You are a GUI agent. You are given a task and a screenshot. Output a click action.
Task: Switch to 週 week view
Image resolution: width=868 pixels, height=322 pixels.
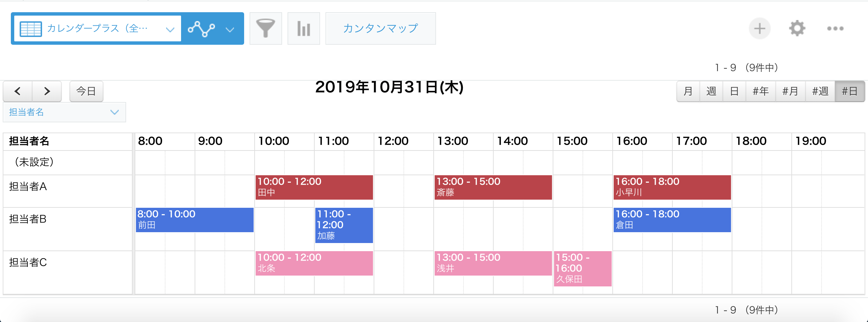click(711, 91)
